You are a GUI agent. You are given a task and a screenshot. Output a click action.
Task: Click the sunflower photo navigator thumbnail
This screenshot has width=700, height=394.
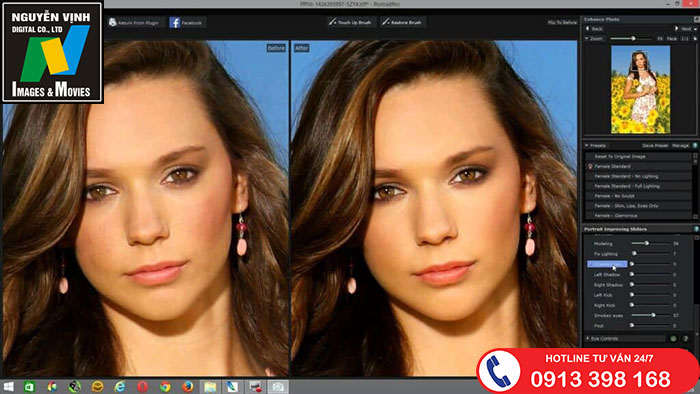[x=640, y=89]
